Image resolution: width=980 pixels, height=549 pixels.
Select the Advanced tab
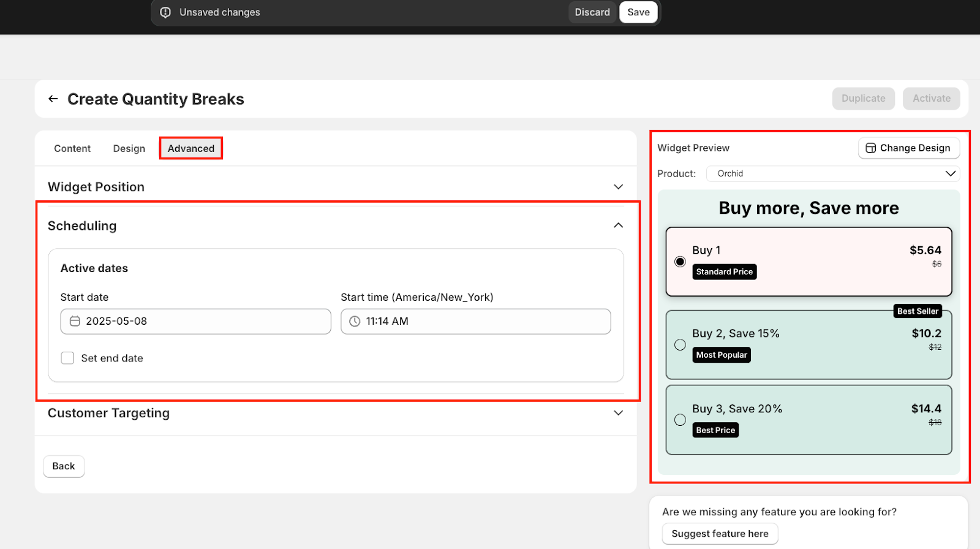coord(191,148)
